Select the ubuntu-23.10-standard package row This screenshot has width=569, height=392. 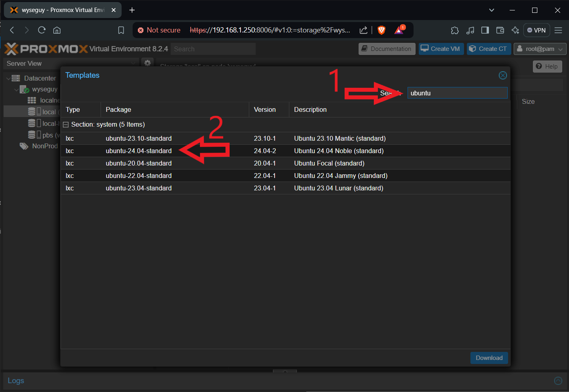coord(285,138)
